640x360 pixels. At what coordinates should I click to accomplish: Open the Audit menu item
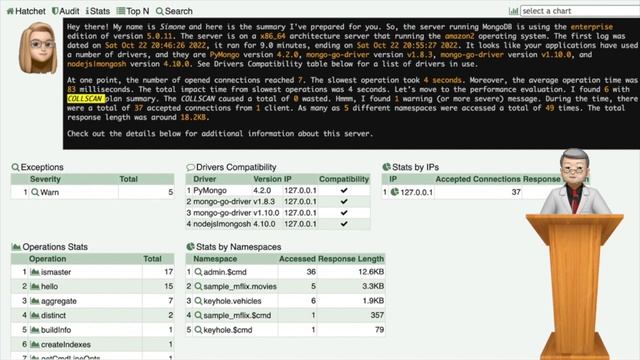[x=65, y=11]
